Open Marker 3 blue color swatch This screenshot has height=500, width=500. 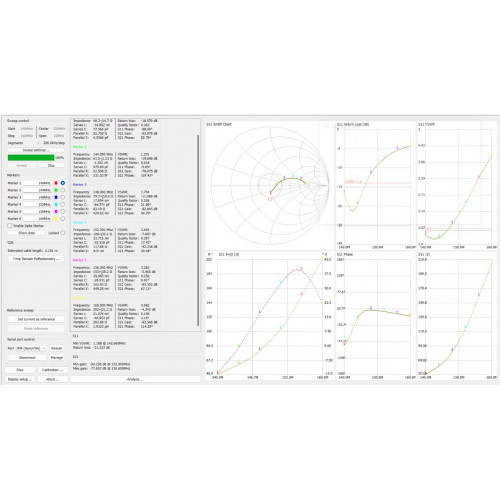[56, 197]
